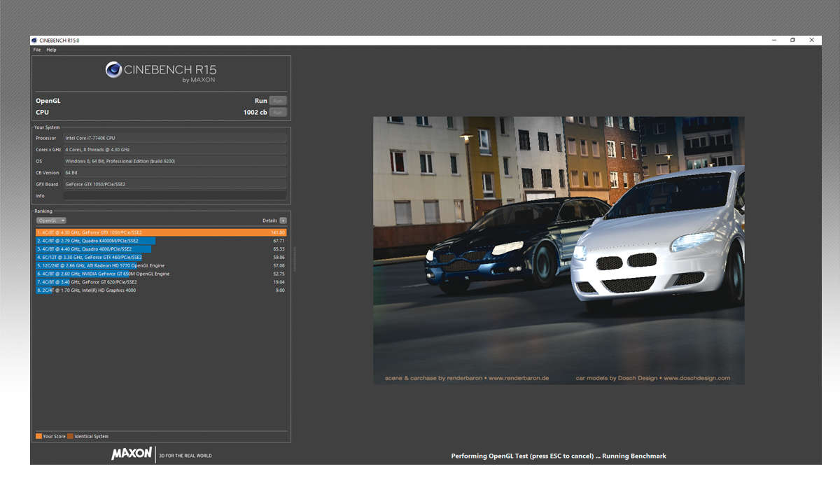The height and width of the screenshot is (504, 840).
Task: Open the File menu
Action: tap(37, 50)
